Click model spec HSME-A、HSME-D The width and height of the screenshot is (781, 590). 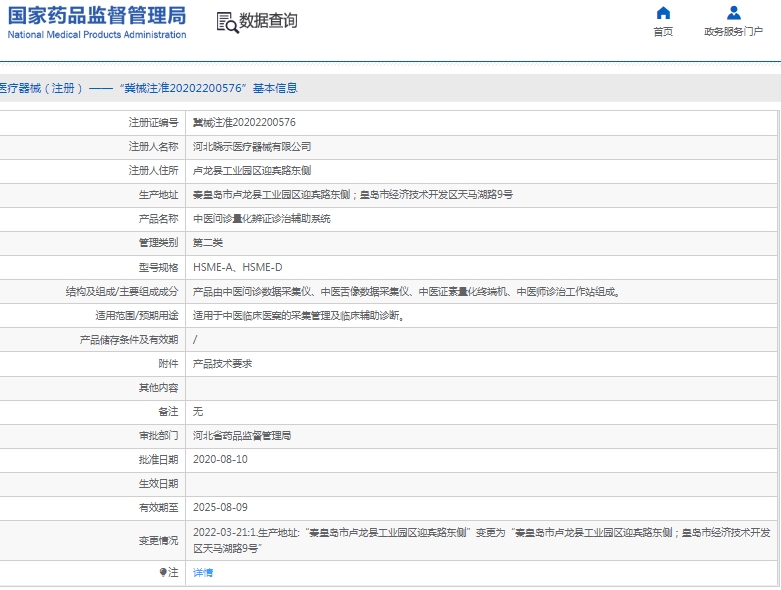click(x=238, y=267)
